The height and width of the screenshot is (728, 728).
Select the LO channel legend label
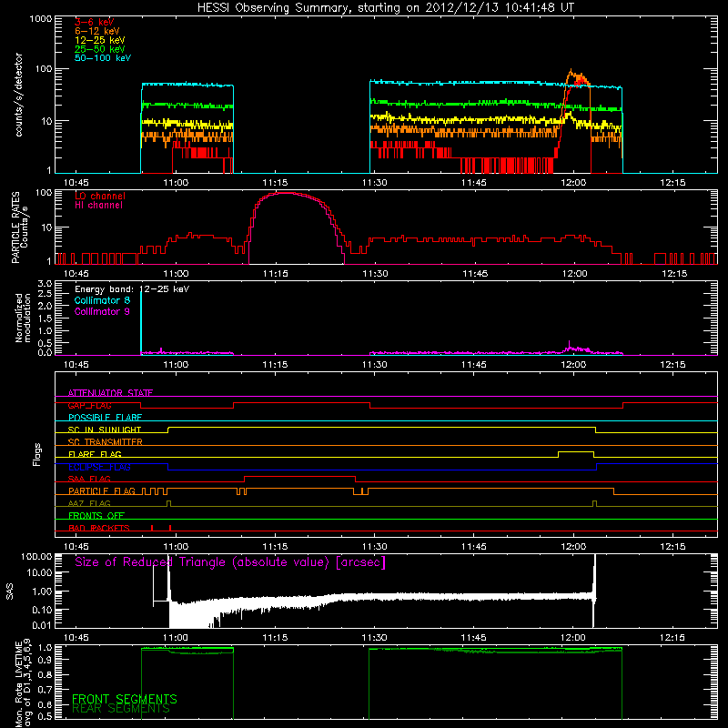coord(100,196)
